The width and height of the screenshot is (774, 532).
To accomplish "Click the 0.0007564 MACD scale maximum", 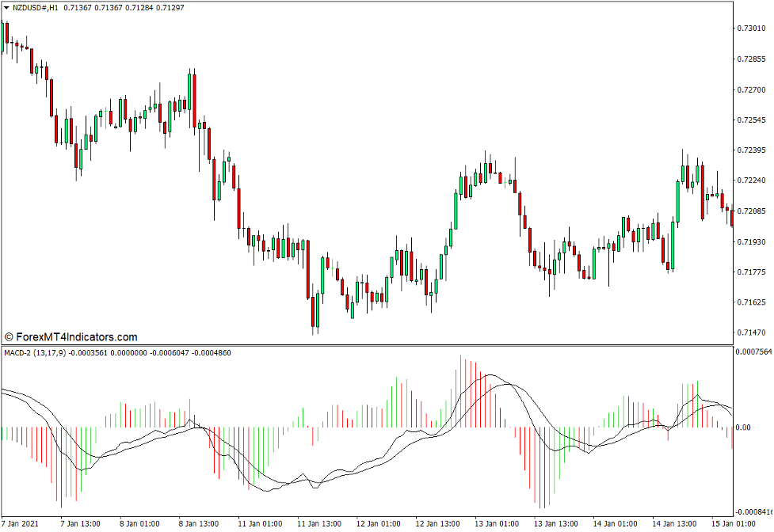I will [x=753, y=351].
